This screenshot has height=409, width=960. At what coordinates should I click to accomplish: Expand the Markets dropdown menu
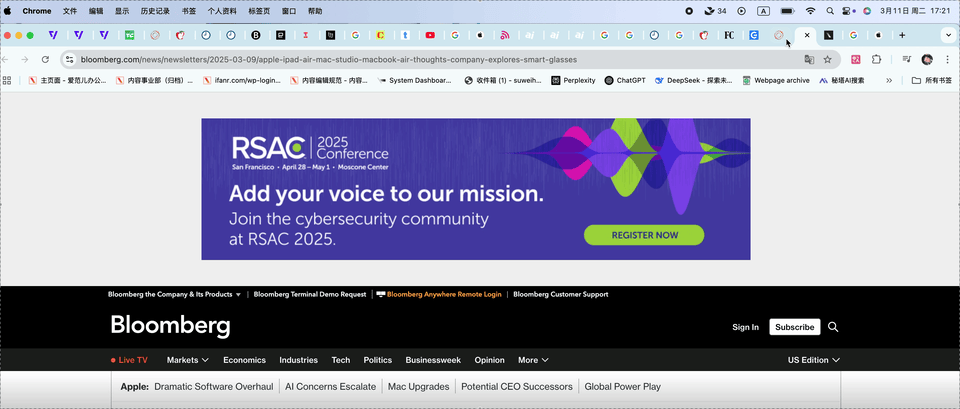[187, 360]
